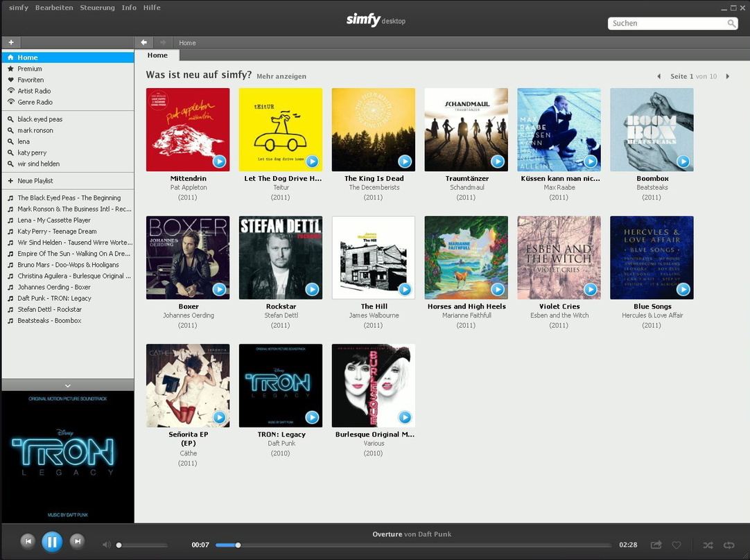Toggle repeat playback

(729, 545)
